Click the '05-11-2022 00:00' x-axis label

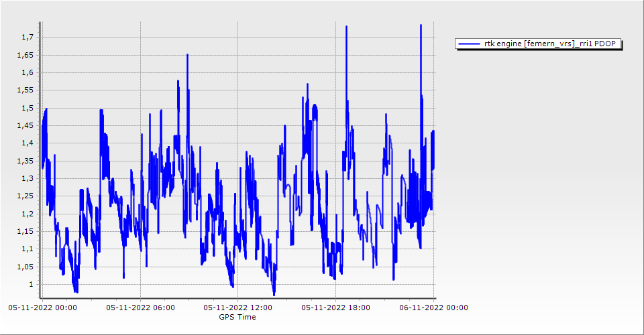point(42,308)
